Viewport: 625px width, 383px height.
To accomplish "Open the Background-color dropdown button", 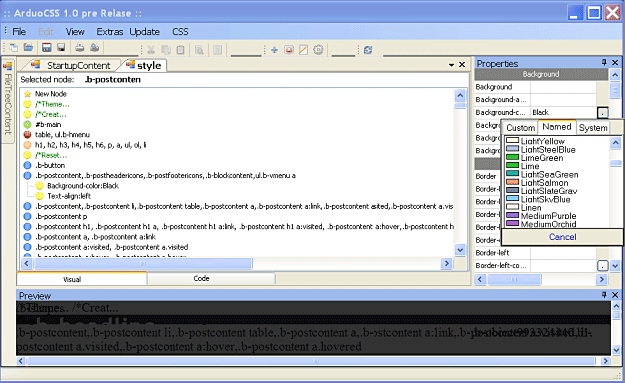I will [x=603, y=113].
